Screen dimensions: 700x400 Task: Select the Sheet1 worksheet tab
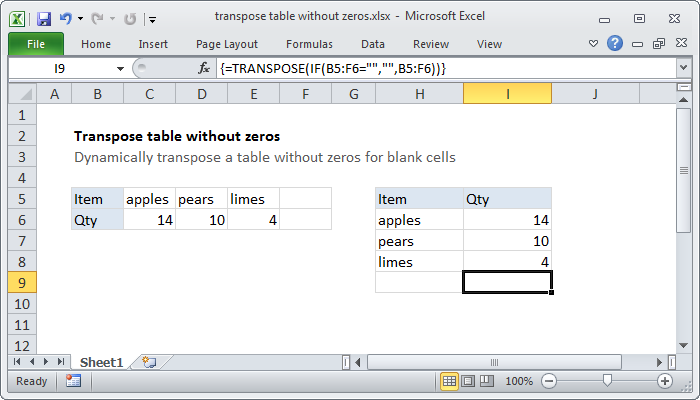101,362
